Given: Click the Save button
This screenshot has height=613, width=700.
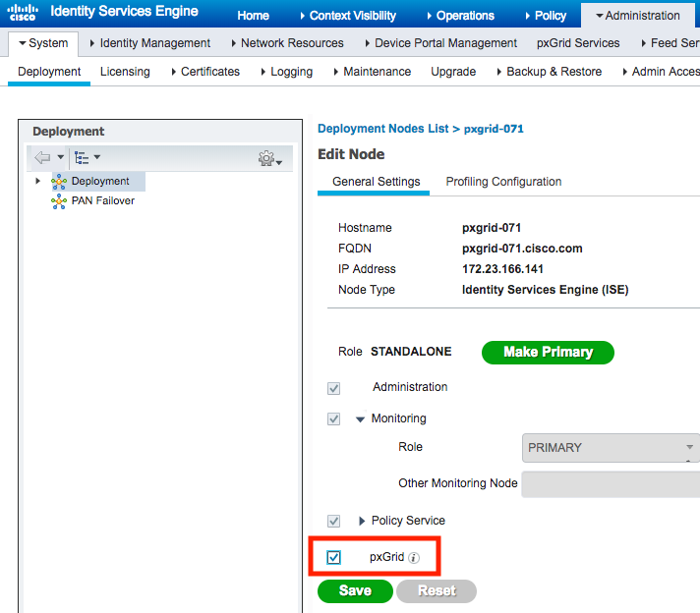Looking at the screenshot, I should [355, 591].
